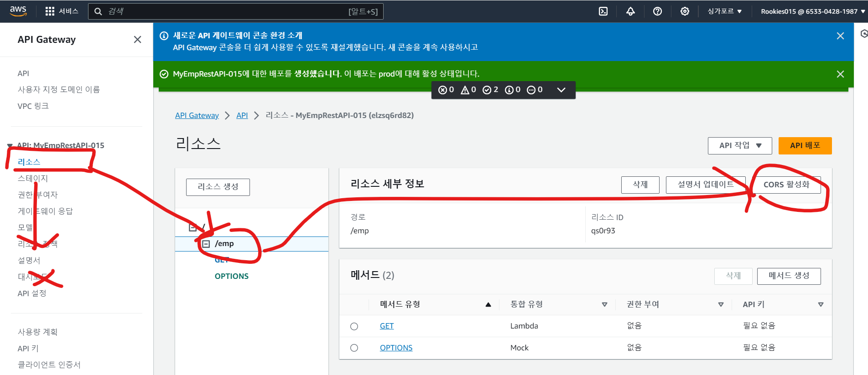
Task: Click the 설명서 업데이트 button
Action: tap(706, 185)
